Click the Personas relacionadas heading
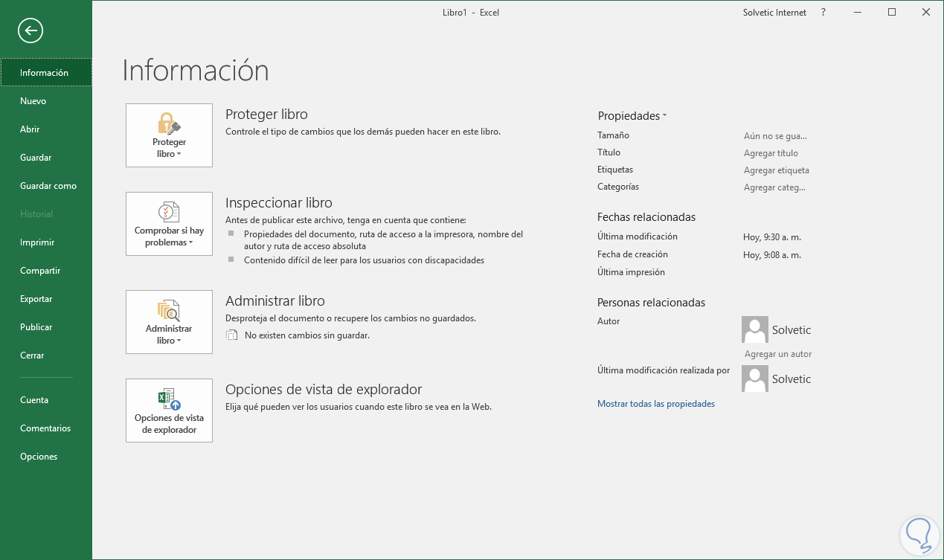Screen dimensions: 944x560 (651, 303)
